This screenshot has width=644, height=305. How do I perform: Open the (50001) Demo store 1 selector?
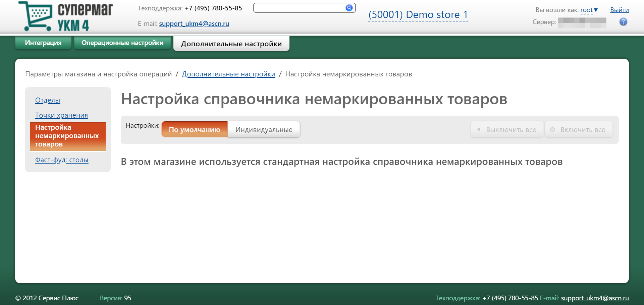[418, 15]
